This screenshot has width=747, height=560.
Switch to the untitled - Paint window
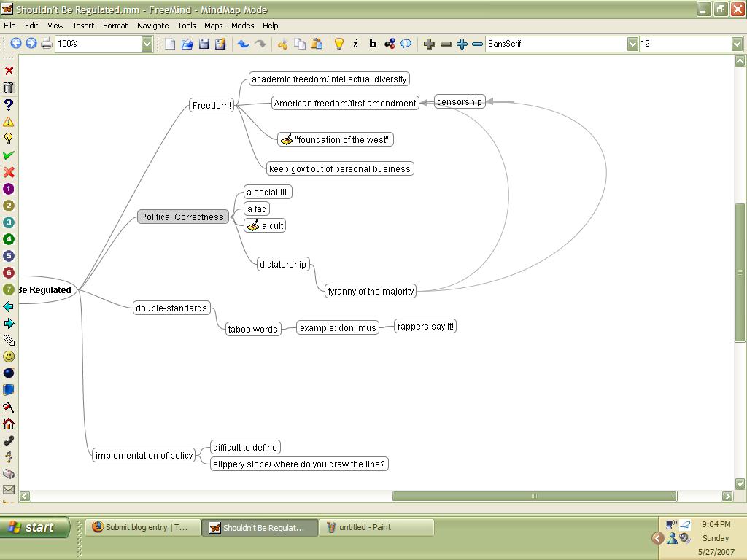[x=376, y=527]
